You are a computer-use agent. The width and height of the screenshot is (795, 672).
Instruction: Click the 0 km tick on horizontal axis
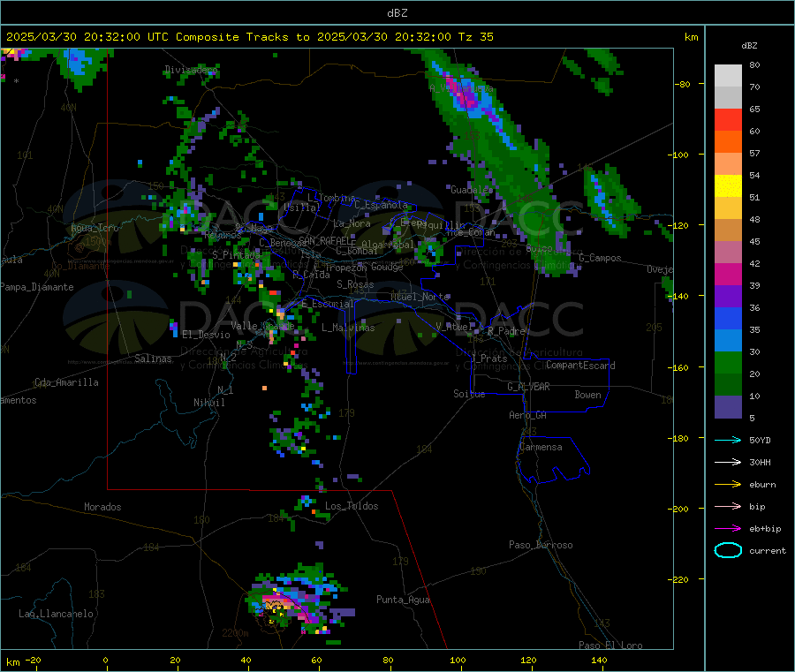[x=105, y=660]
